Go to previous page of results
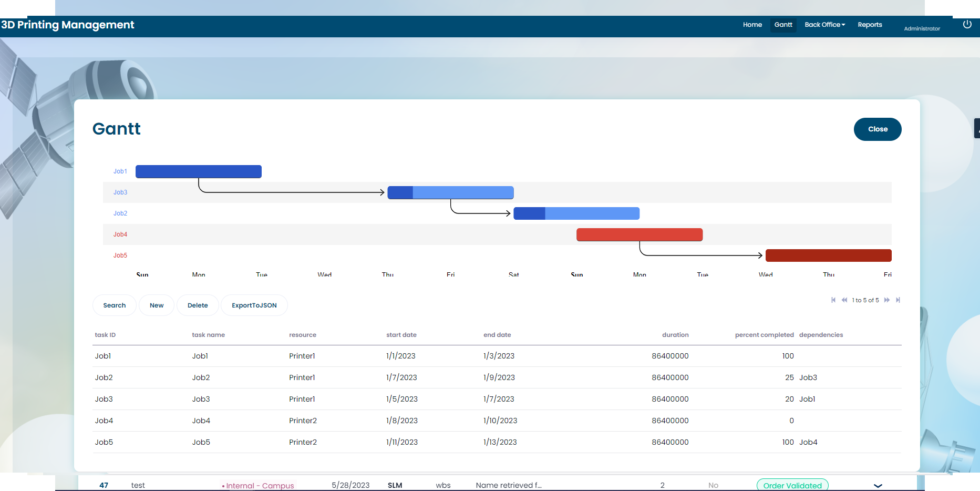 click(844, 300)
